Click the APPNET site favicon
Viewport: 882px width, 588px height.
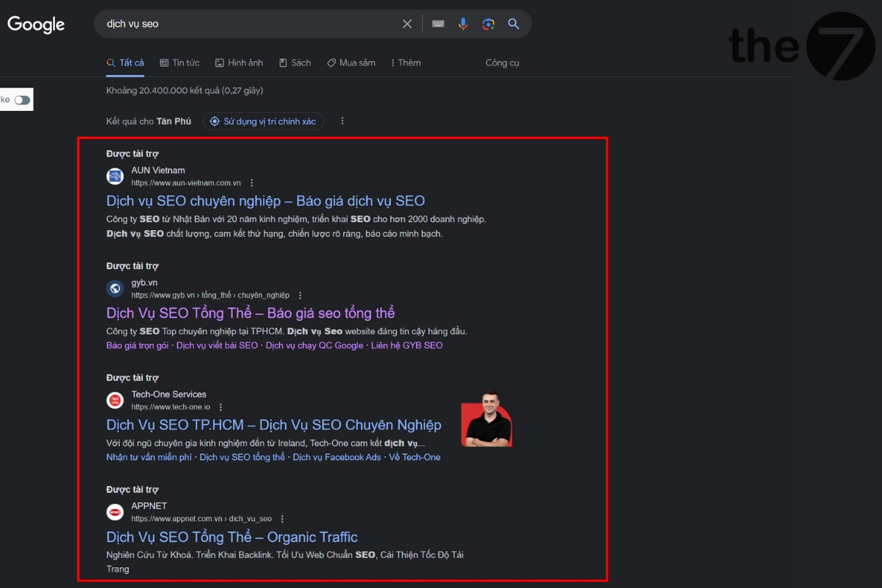(115, 512)
